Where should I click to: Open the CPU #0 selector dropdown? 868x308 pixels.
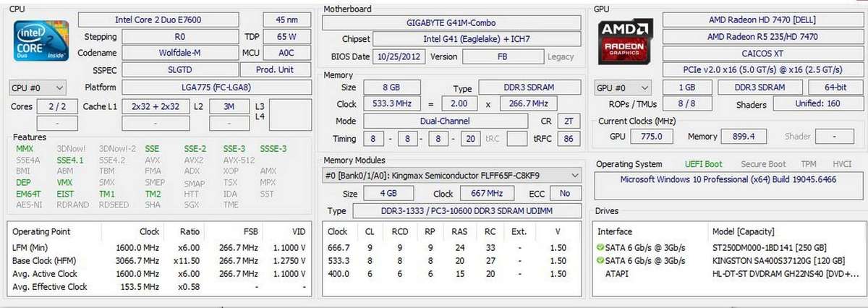[x=38, y=87]
